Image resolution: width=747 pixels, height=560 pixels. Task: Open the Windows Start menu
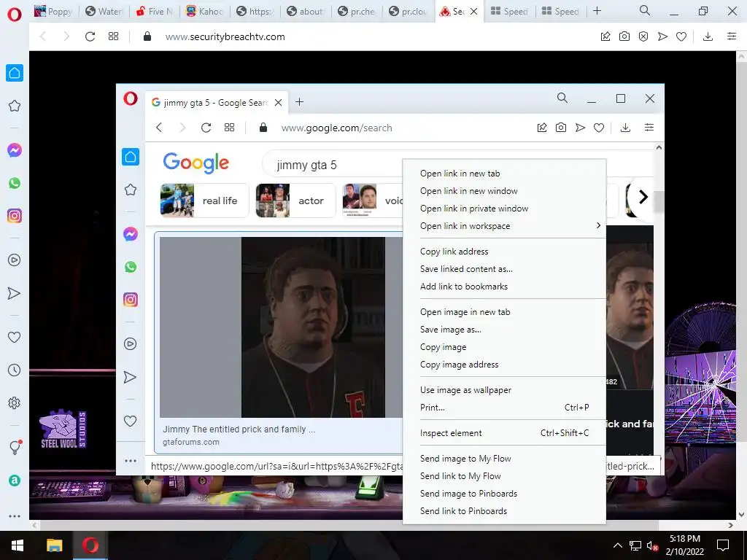coord(18,545)
